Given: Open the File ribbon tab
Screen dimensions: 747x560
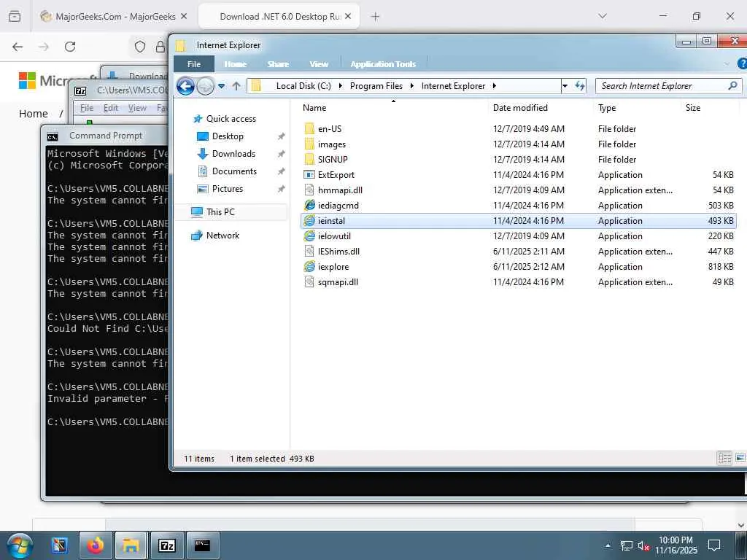Looking at the screenshot, I should tap(194, 64).
